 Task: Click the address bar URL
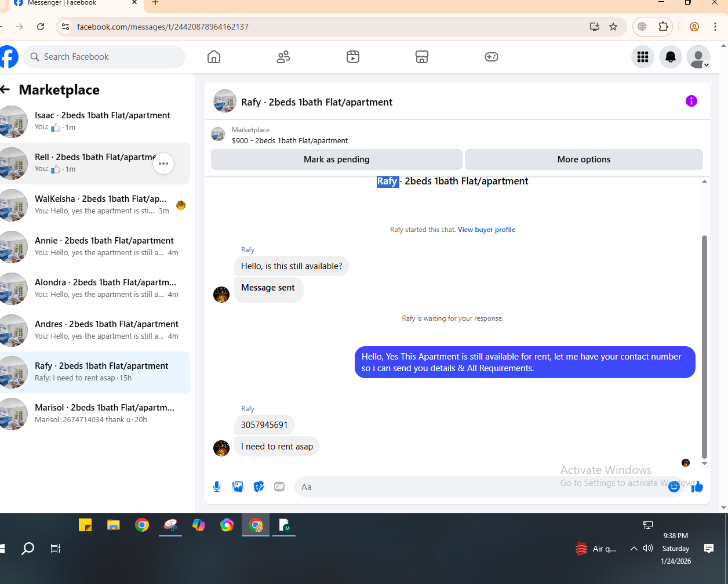[x=163, y=27]
